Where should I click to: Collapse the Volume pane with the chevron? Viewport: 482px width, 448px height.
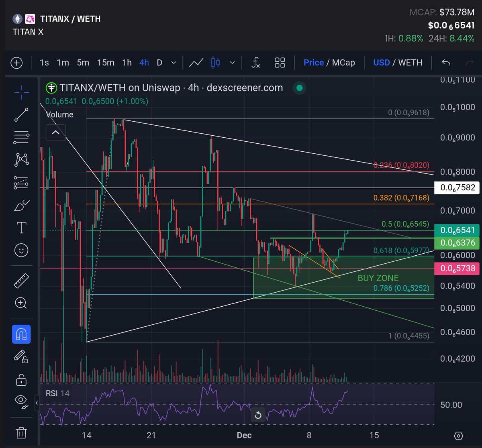tap(56, 132)
